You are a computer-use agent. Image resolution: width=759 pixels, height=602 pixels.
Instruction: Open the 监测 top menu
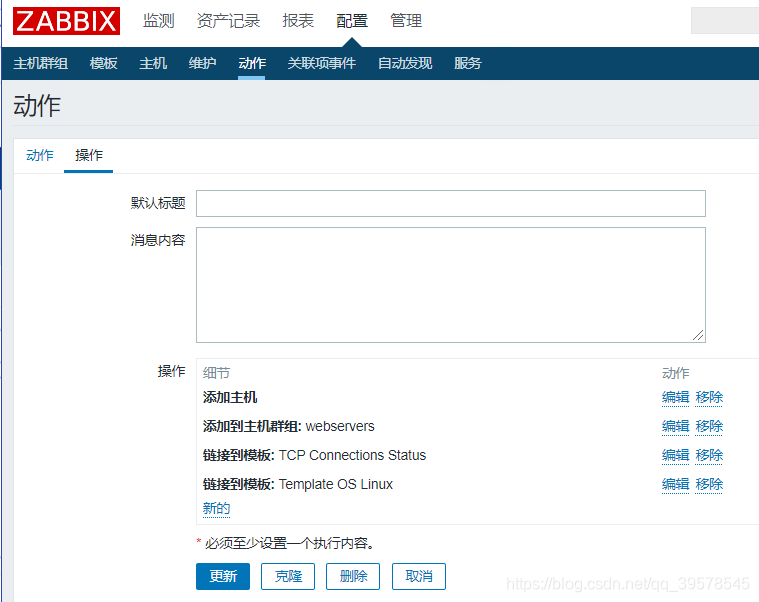pyautogui.click(x=158, y=21)
